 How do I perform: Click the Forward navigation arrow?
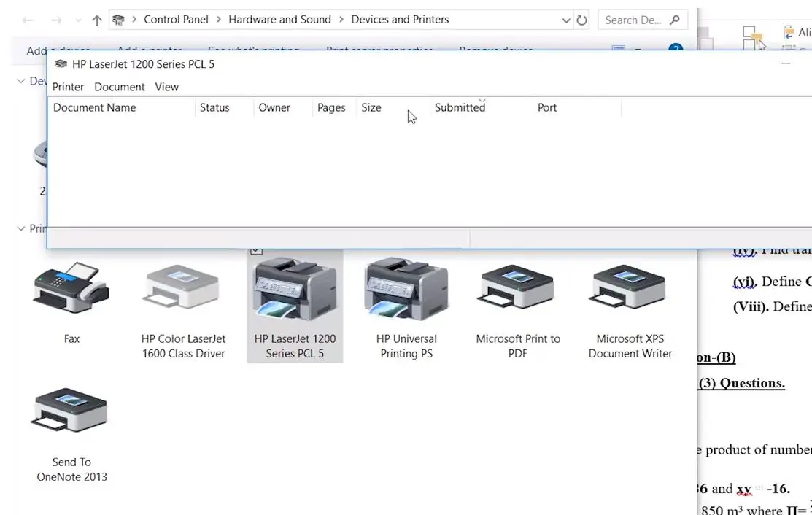[56, 20]
